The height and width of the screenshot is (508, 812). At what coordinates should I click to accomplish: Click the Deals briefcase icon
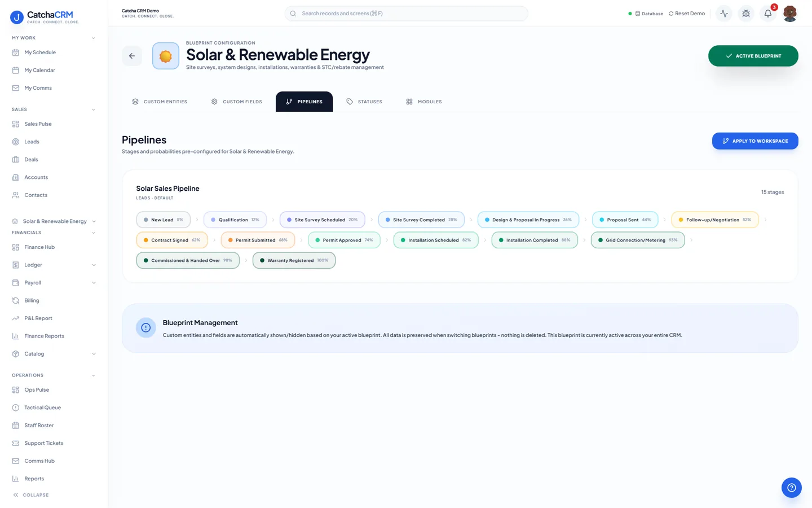pos(16,160)
